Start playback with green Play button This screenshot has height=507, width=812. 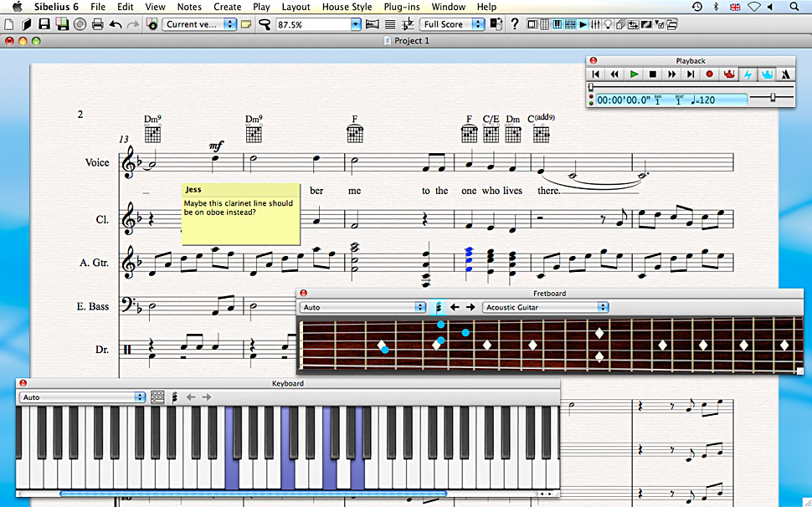(634, 74)
